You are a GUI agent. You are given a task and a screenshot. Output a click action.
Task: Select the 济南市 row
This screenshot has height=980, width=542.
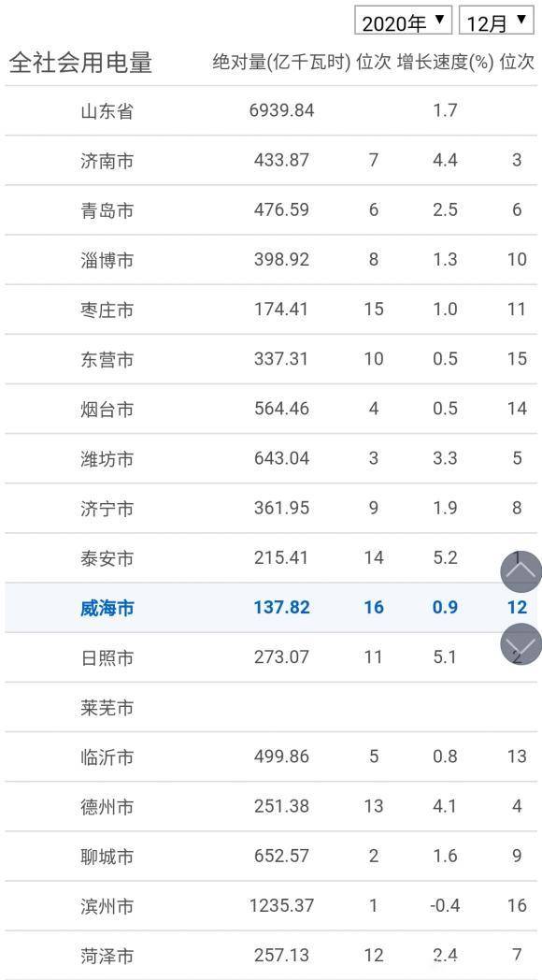point(271,161)
